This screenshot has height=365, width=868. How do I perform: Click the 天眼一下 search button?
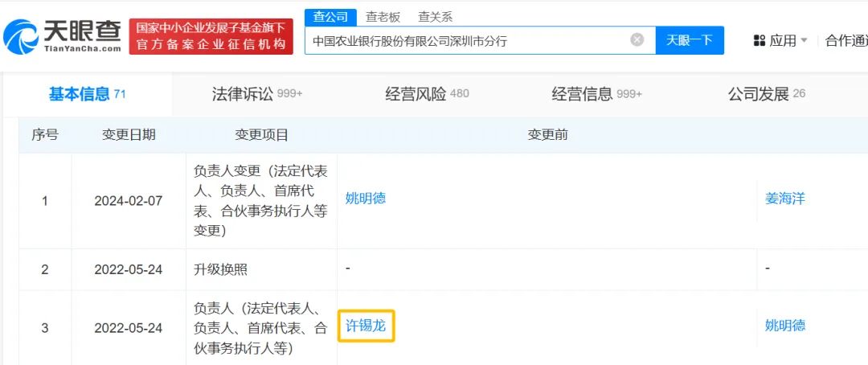(690, 40)
